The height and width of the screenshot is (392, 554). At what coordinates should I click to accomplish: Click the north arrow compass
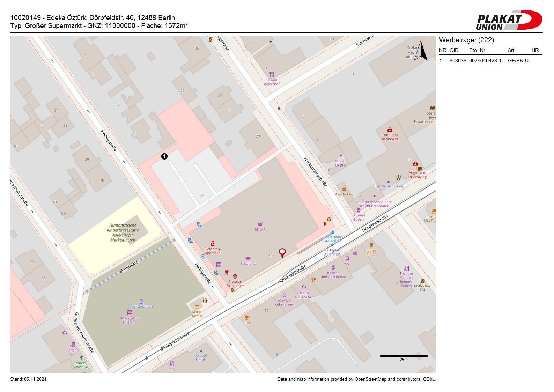coord(422,51)
